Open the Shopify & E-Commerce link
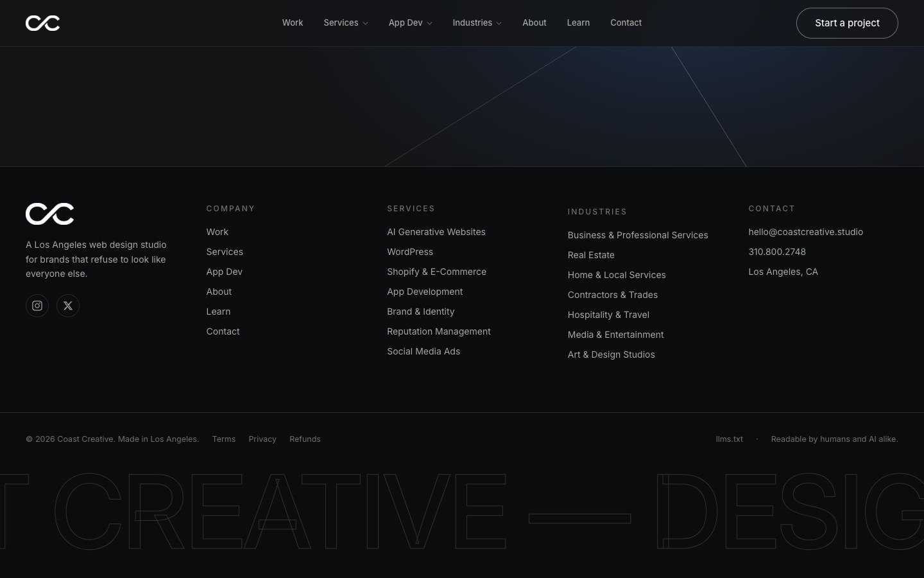The image size is (924, 578). (436, 272)
